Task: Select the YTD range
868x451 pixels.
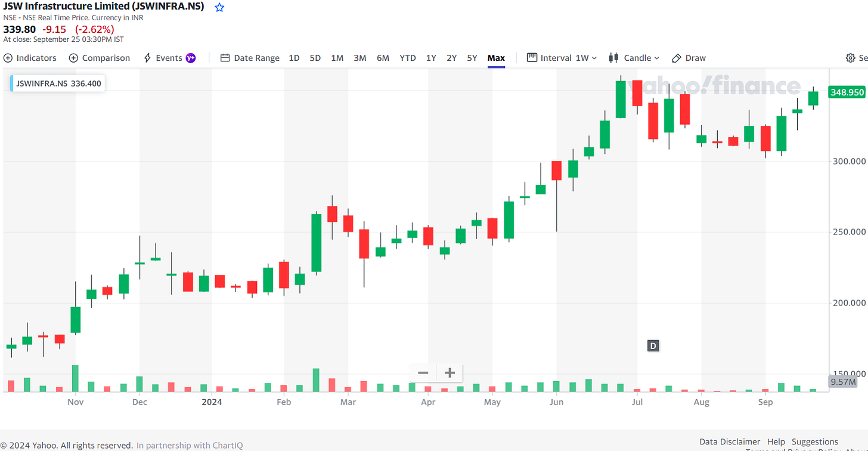Action: [408, 58]
